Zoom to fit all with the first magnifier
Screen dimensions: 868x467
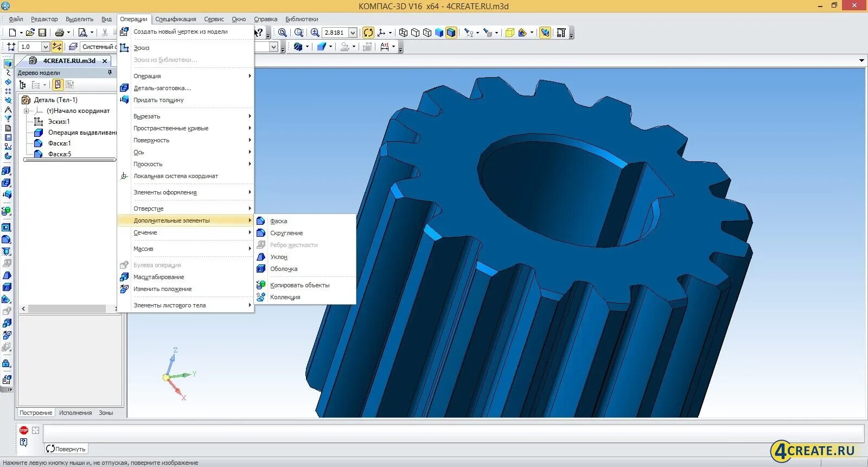click(282, 33)
